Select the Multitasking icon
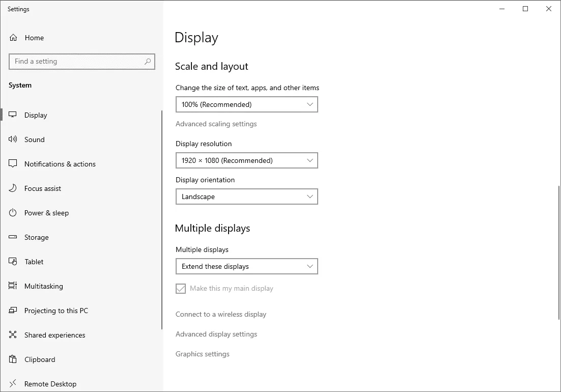This screenshot has height=392, width=561. (13, 286)
